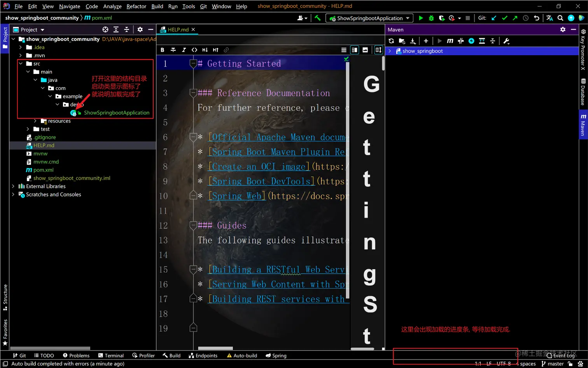Toggle the scroll sync button beside preview
Image resolution: width=588 pixels, height=368 pixels.
coord(378,50)
